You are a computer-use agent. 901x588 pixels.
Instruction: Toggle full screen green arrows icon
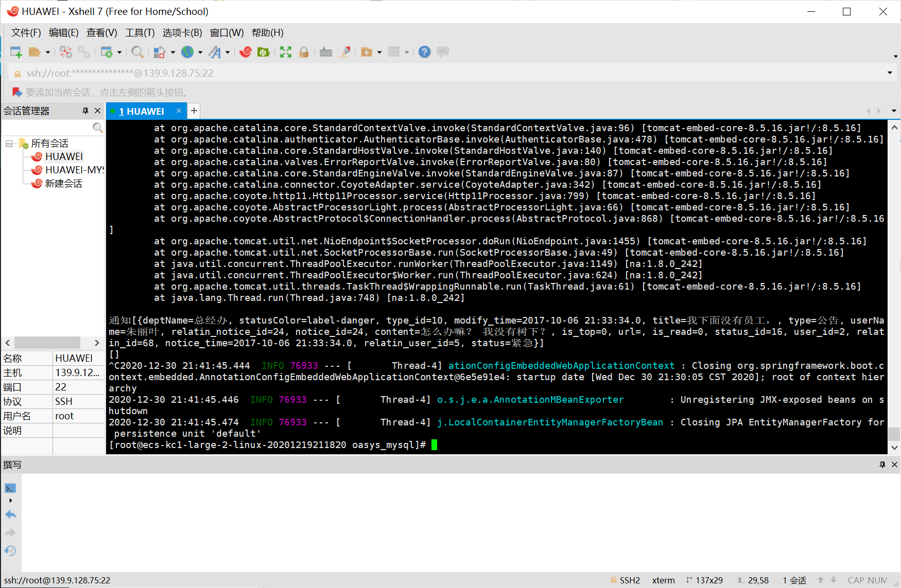(286, 52)
